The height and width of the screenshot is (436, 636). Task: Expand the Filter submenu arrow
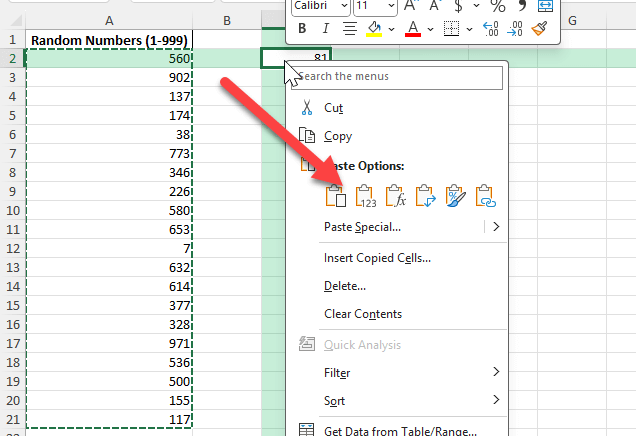coord(496,372)
